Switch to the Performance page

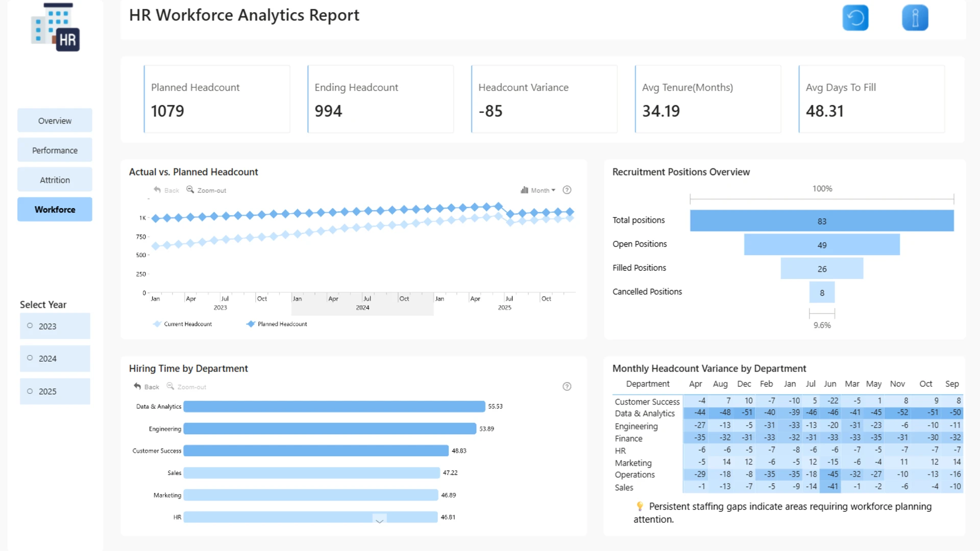click(x=55, y=150)
